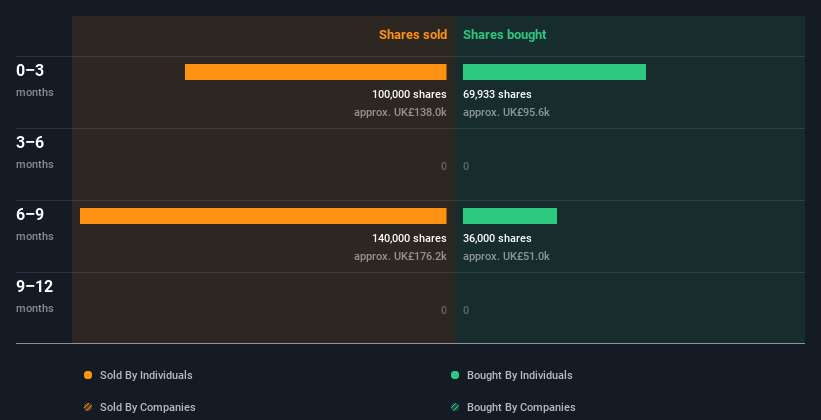Click the 69,933 shares value

pyautogui.click(x=497, y=94)
